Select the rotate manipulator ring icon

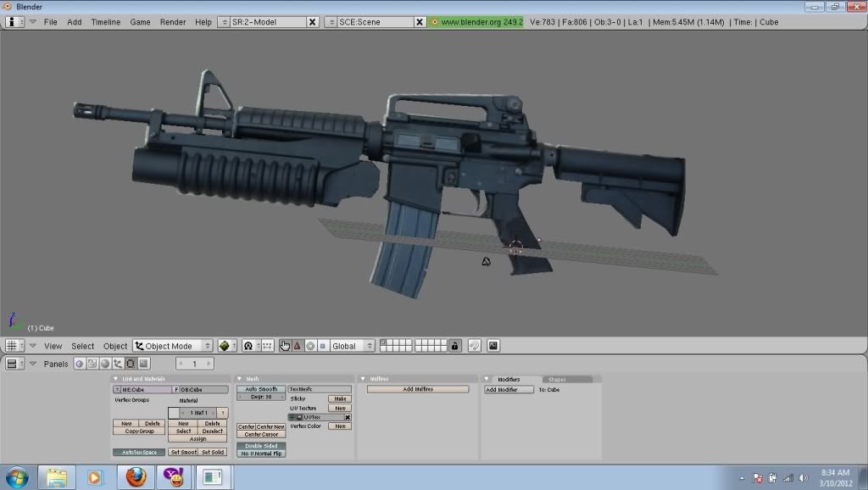(310, 346)
